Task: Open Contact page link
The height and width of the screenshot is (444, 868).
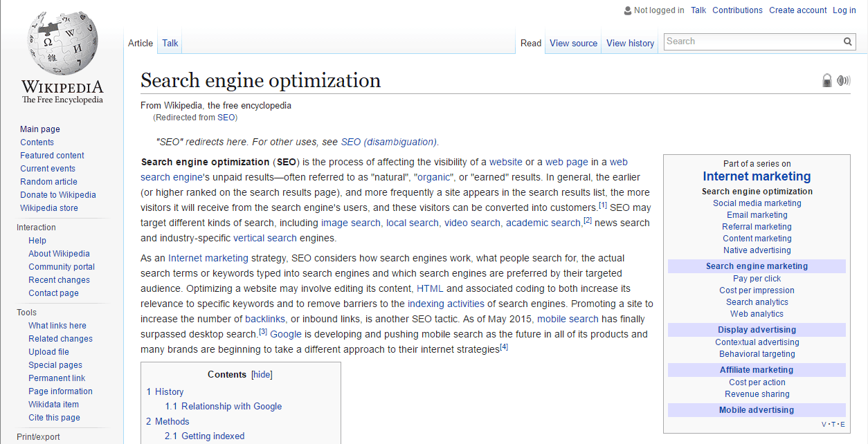Action: pos(53,293)
